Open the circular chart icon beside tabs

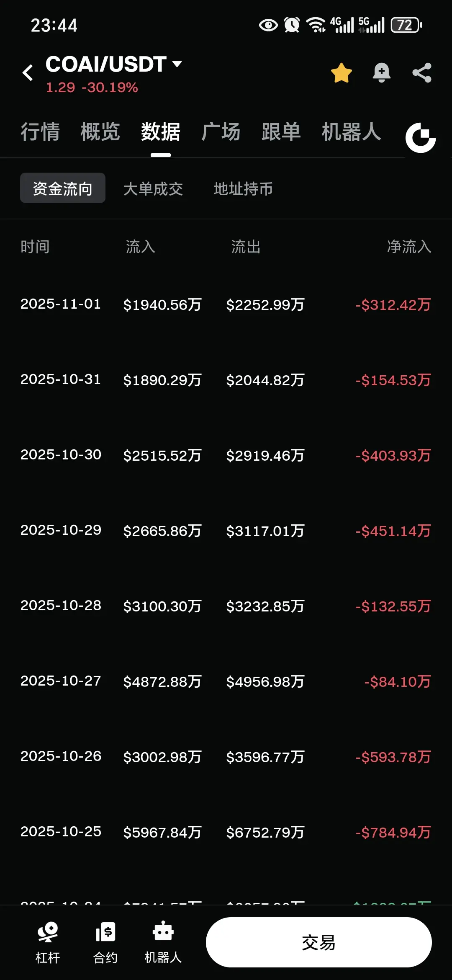coord(421,138)
